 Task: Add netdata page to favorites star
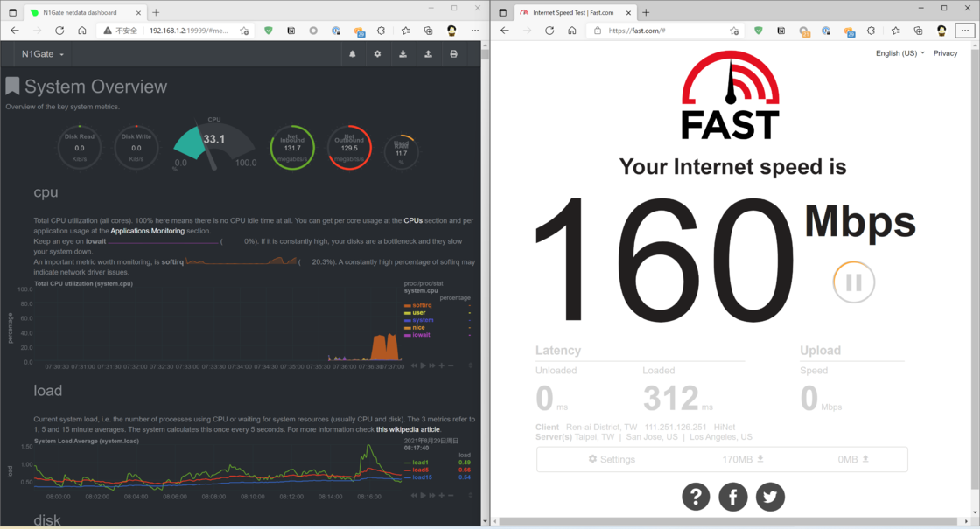coord(244,31)
